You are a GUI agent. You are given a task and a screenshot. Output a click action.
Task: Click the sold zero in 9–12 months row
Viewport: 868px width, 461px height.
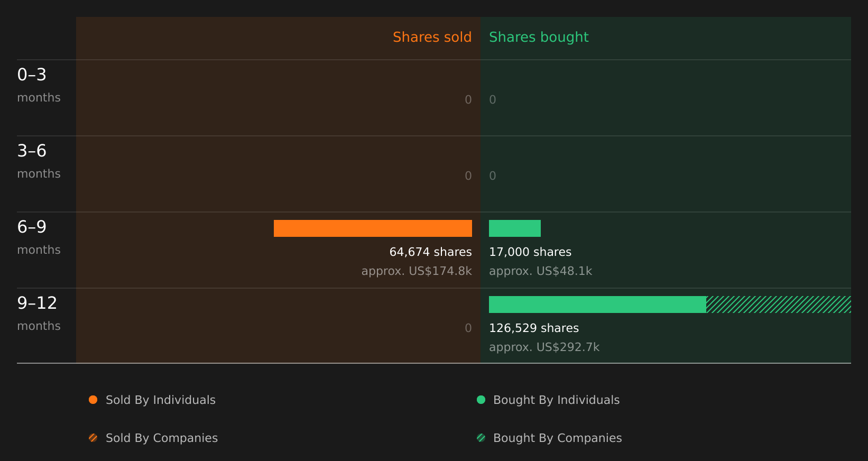[x=468, y=328]
